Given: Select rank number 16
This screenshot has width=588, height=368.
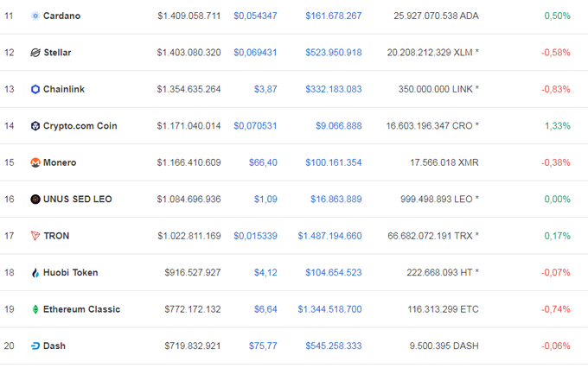Looking at the screenshot, I should pos(9,199).
